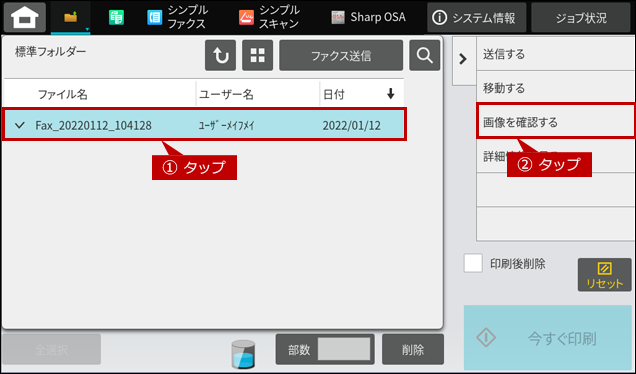The height and width of the screenshot is (374, 636).
Task: Collapse the action panel chevron
Action: click(463, 59)
